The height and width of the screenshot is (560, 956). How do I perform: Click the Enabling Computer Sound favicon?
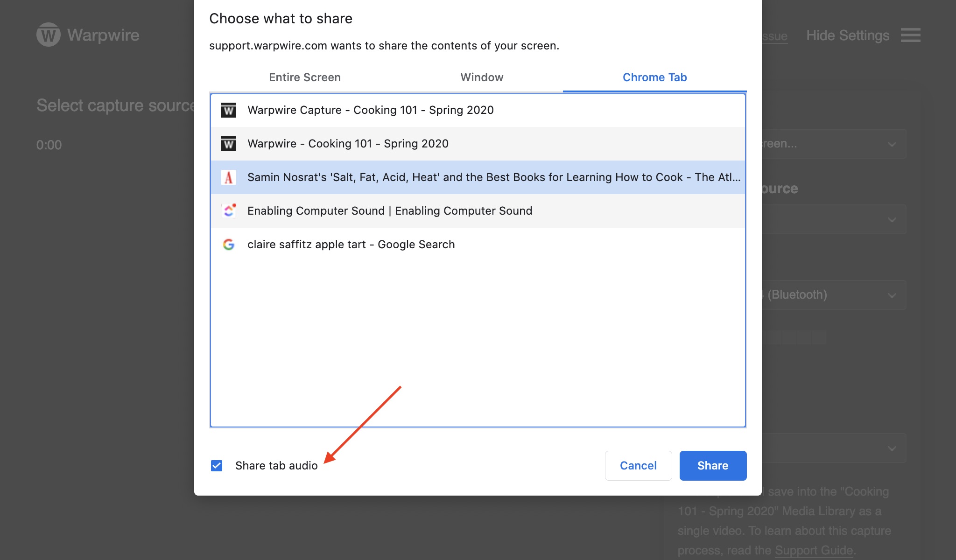[x=229, y=211]
